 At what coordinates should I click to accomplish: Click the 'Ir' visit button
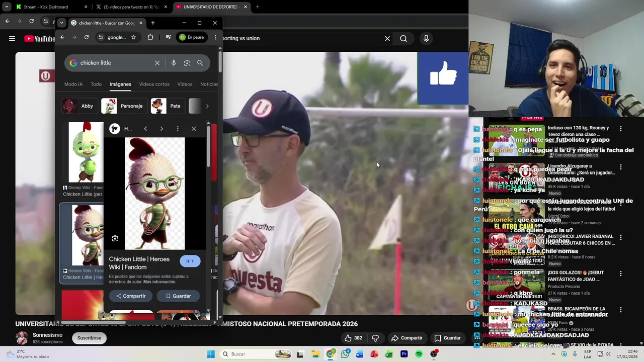click(x=190, y=261)
